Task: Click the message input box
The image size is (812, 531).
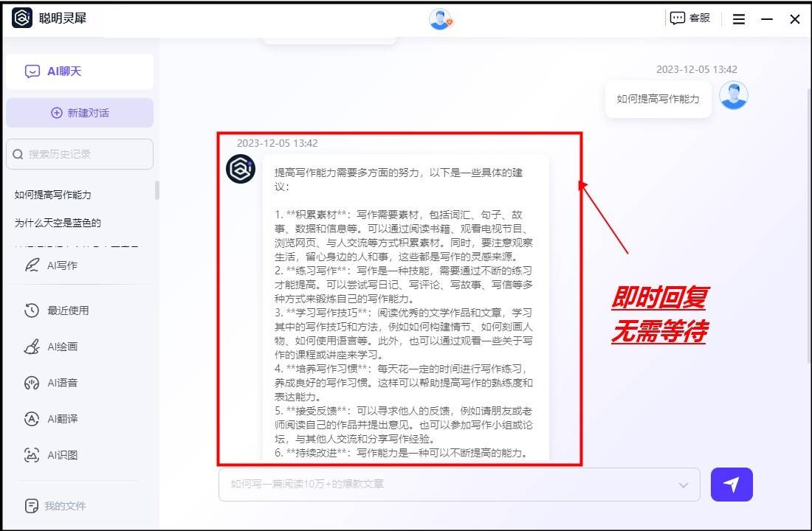Action: pyautogui.click(x=443, y=485)
